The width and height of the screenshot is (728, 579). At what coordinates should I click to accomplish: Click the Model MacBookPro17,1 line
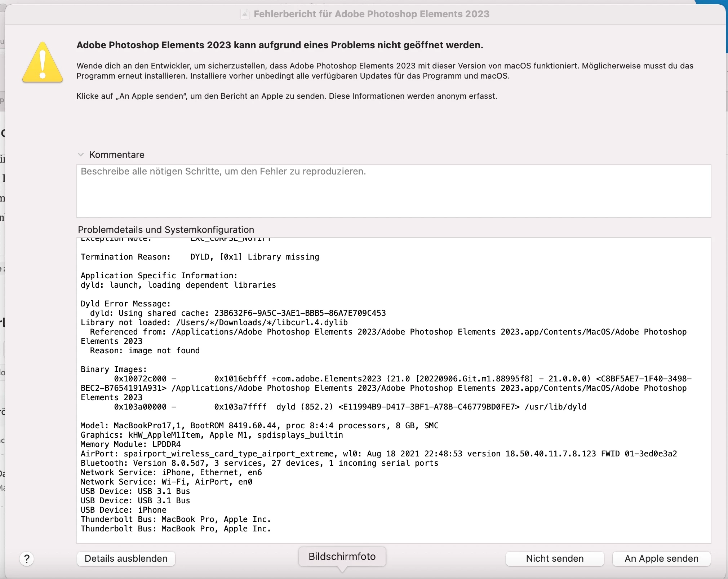259,425
